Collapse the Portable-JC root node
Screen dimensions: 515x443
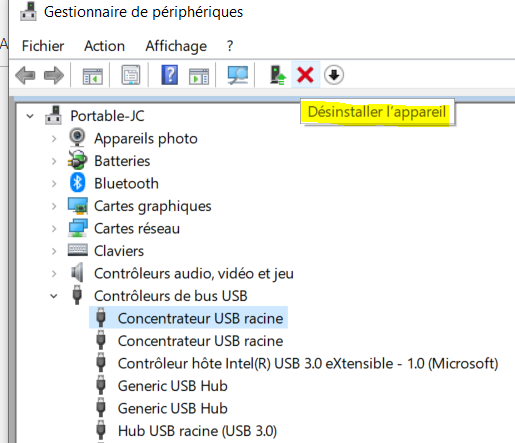(x=30, y=116)
